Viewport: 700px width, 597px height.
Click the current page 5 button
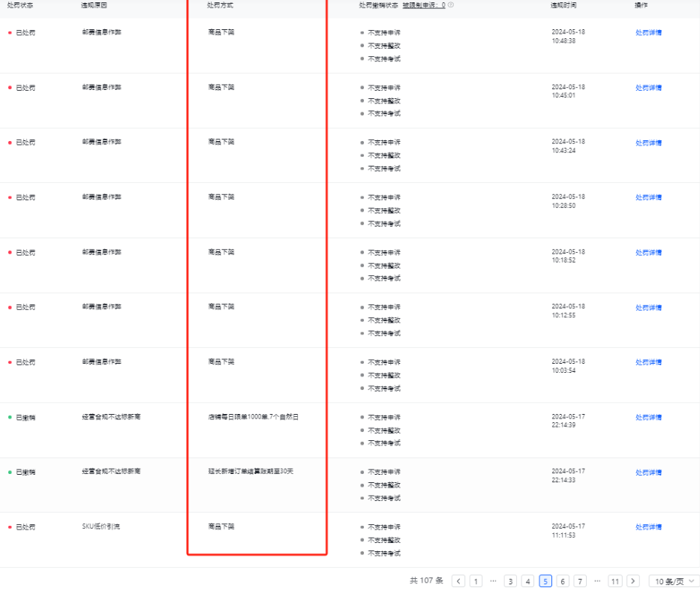click(545, 581)
